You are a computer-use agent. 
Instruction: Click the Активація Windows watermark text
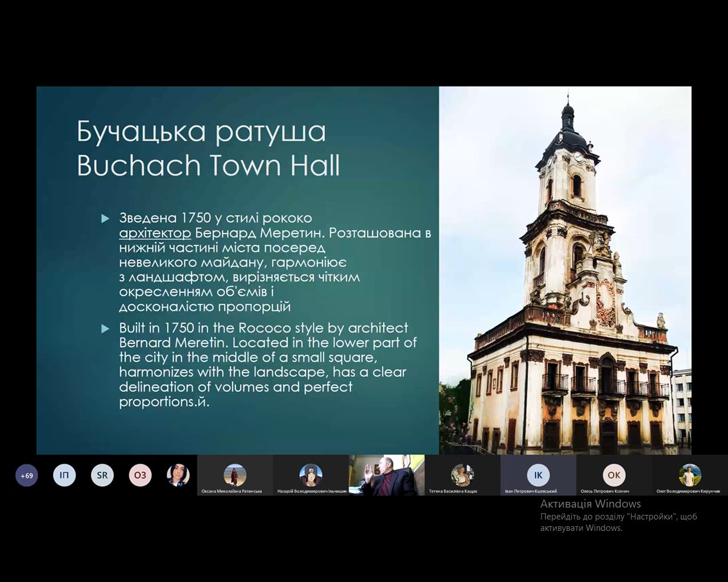coord(590,504)
